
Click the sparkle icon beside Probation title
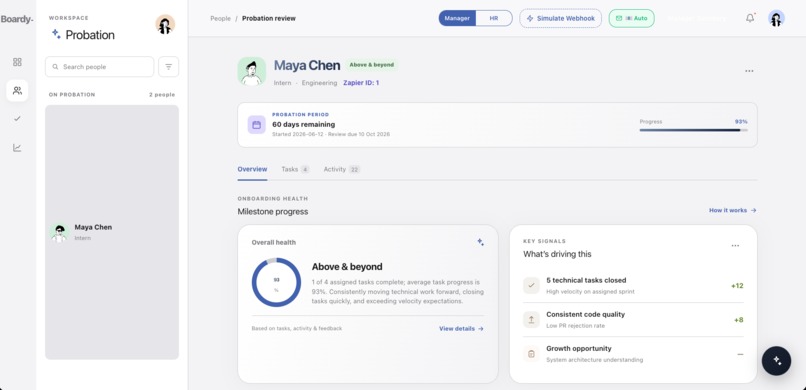click(x=56, y=34)
